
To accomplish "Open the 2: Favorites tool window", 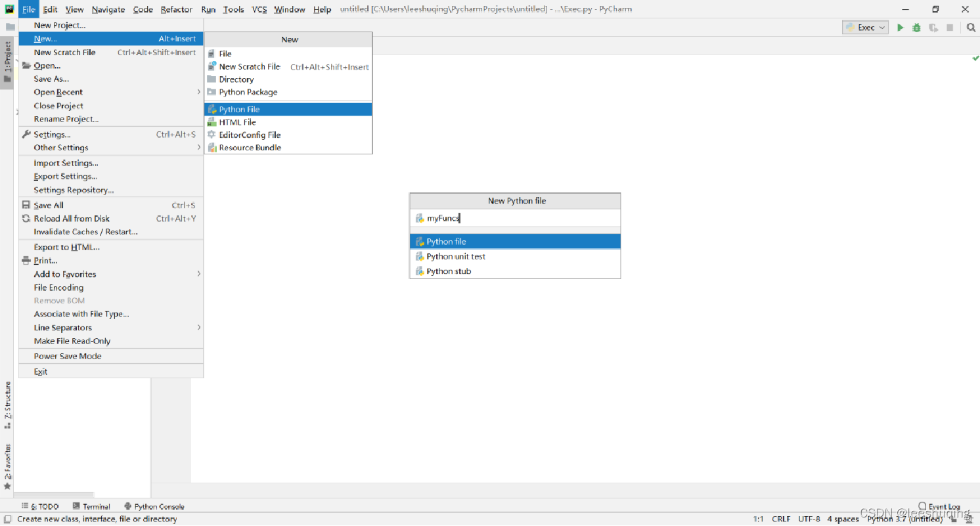I will pos(7,467).
